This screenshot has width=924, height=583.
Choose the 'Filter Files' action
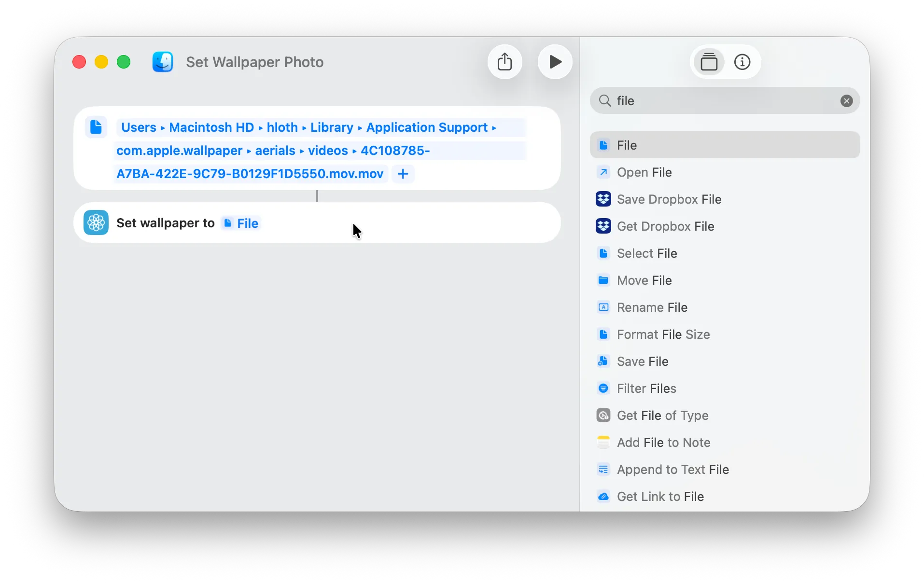point(725,389)
